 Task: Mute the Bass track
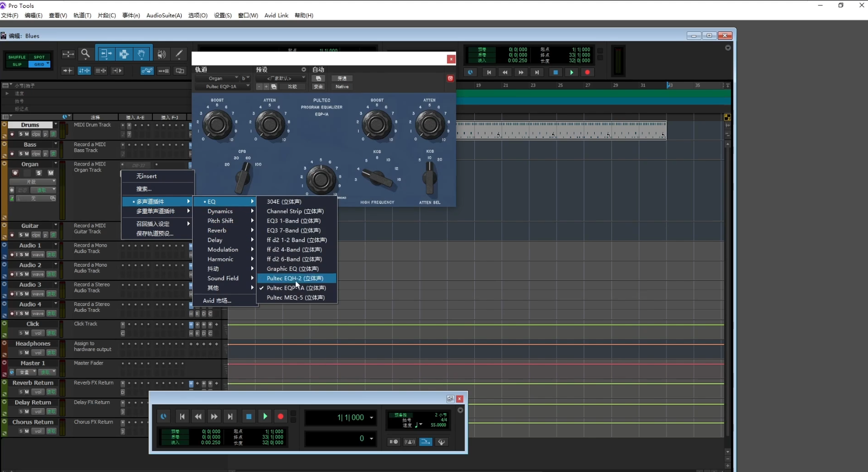tap(27, 153)
